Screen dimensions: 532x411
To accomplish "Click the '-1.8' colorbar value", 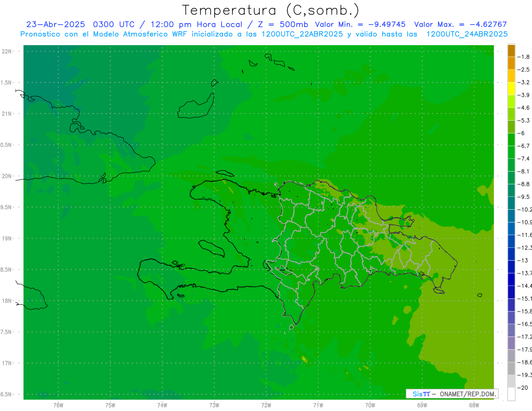I will tap(524, 57).
